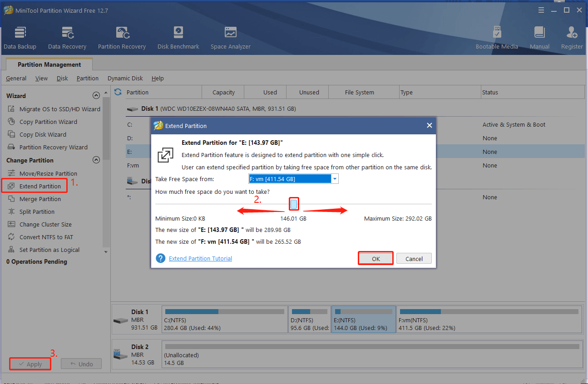Open the Space Analyzer tool

(230, 38)
